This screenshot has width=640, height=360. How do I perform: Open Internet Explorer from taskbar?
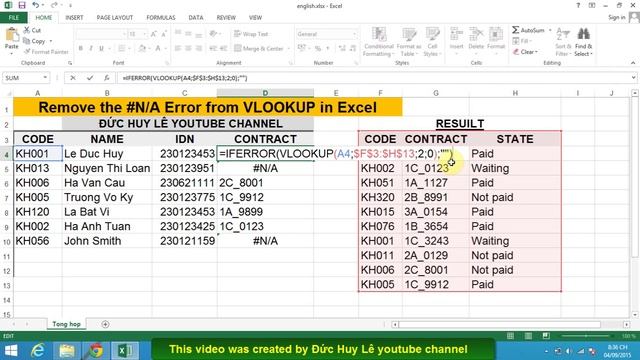click(x=38, y=350)
